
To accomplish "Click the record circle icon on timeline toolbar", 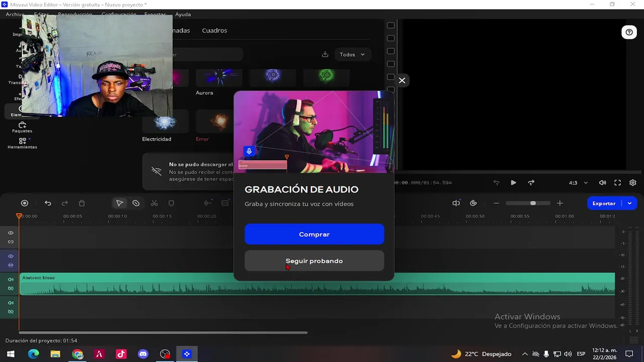I will click(24, 203).
